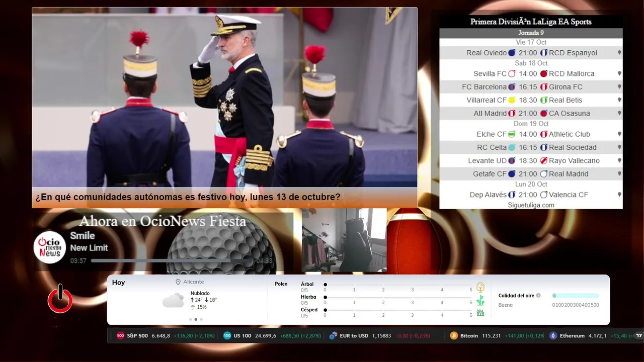Click the FC Barcelona crest icon

[512, 87]
